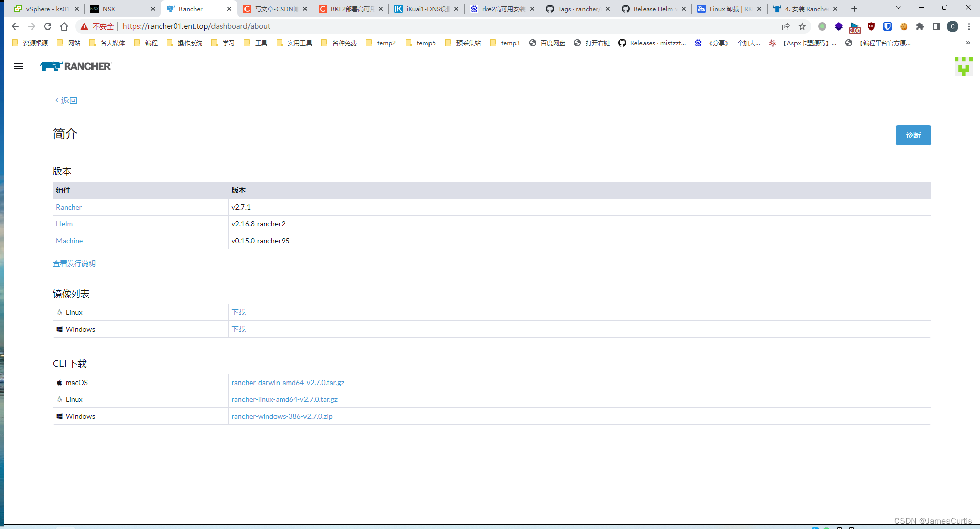This screenshot has width=980, height=529.
Task: Toggle browser side panel icon
Action: pos(936,26)
